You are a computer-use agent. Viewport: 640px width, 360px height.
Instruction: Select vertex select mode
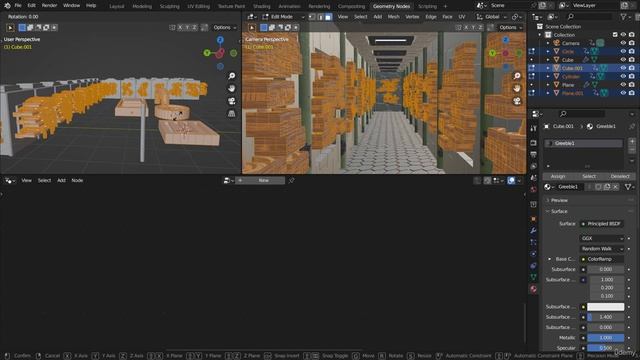(312, 17)
